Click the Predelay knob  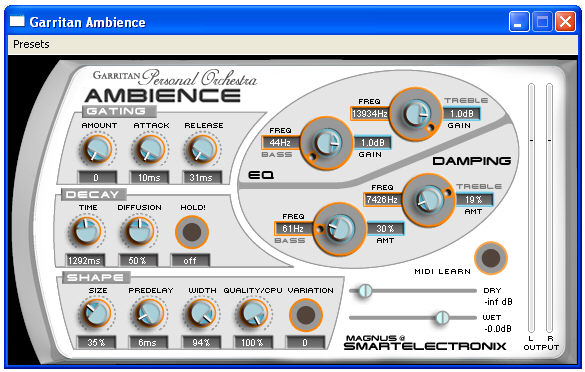click(x=149, y=313)
